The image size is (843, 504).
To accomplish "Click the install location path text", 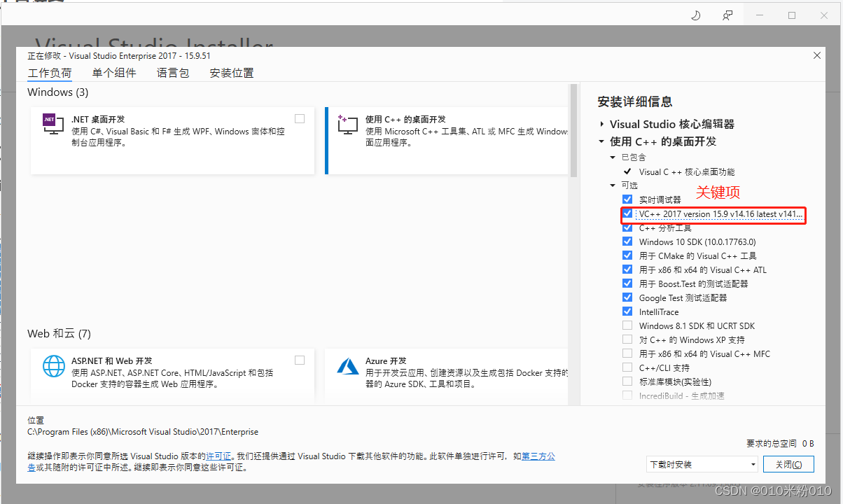I will point(143,432).
